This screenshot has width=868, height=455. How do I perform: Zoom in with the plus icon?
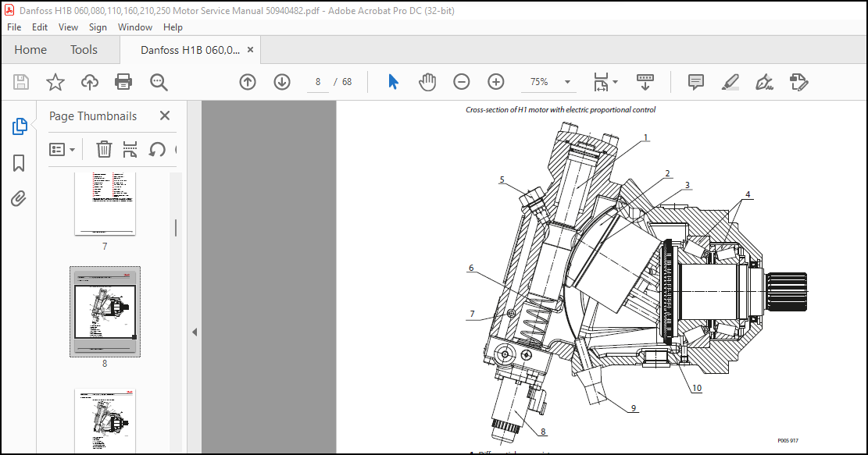(496, 82)
